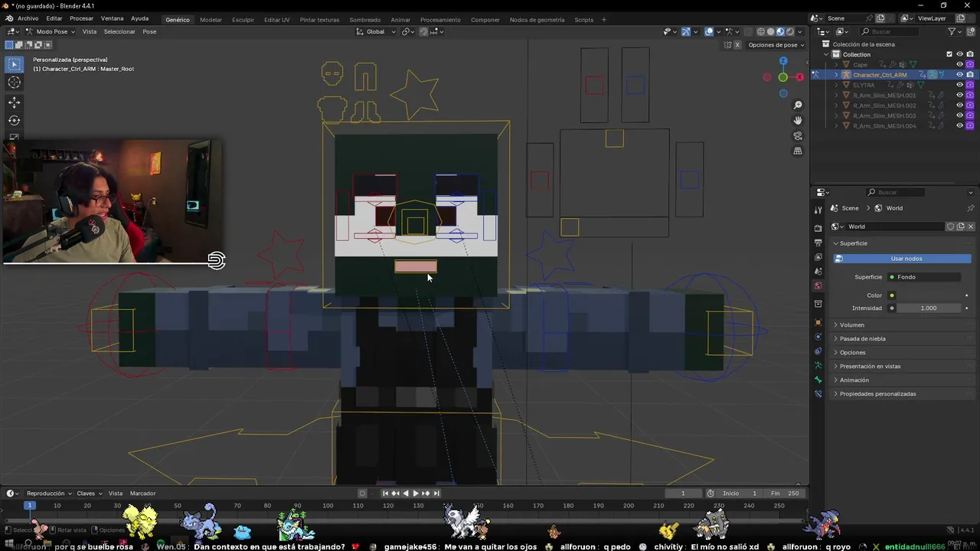Screen dimensions: 980x551
Task: Switch to Sombreado workspace tab
Action: pos(364,19)
